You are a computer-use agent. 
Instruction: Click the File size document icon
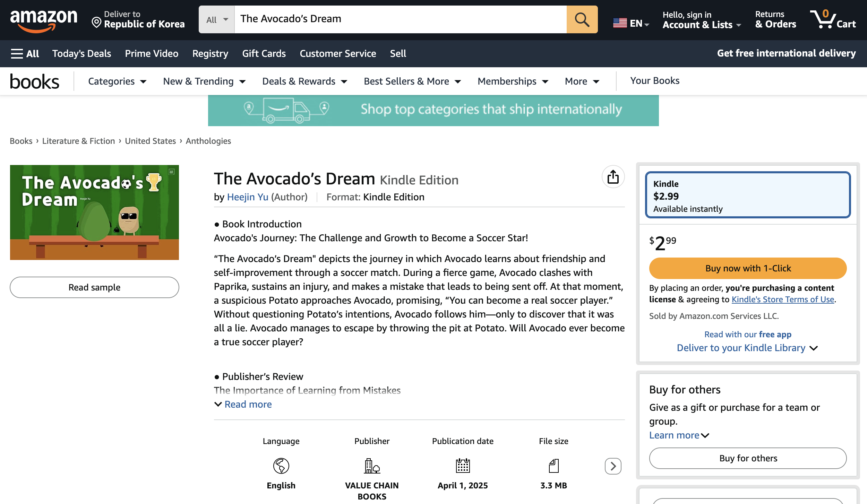553,466
